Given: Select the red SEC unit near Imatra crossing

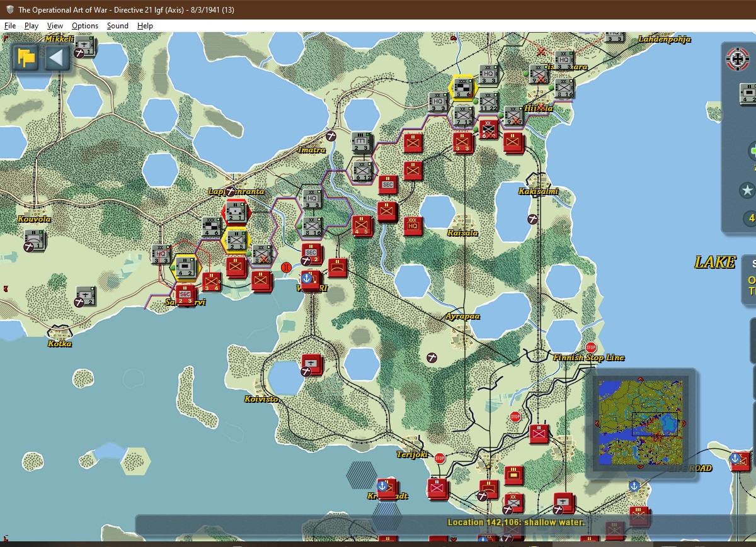Looking at the screenshot, I should pyautogui.click(x=388, y=184).
